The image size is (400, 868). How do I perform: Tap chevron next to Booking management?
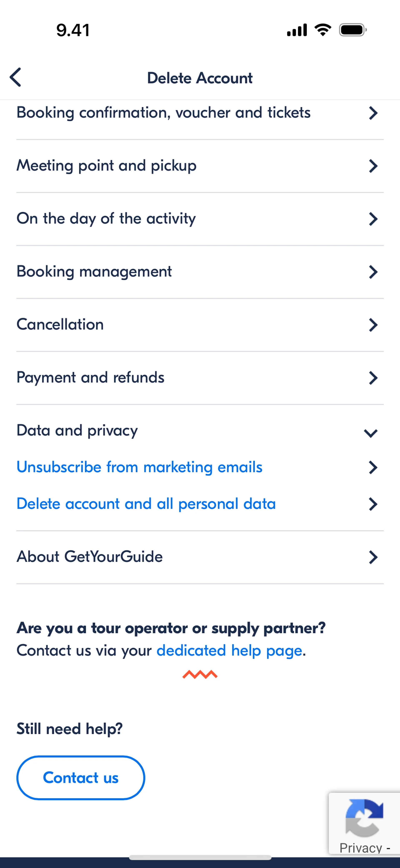point(373,272)
